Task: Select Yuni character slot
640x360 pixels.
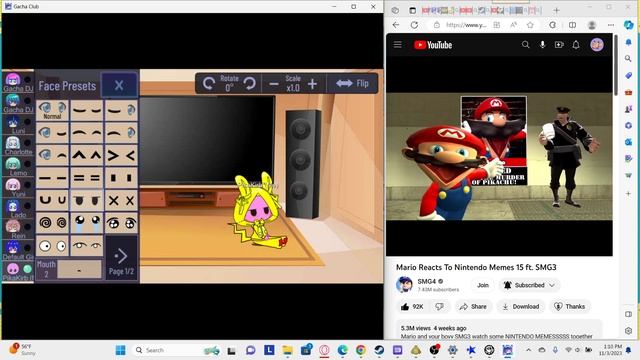Action: tap(13, 187)
